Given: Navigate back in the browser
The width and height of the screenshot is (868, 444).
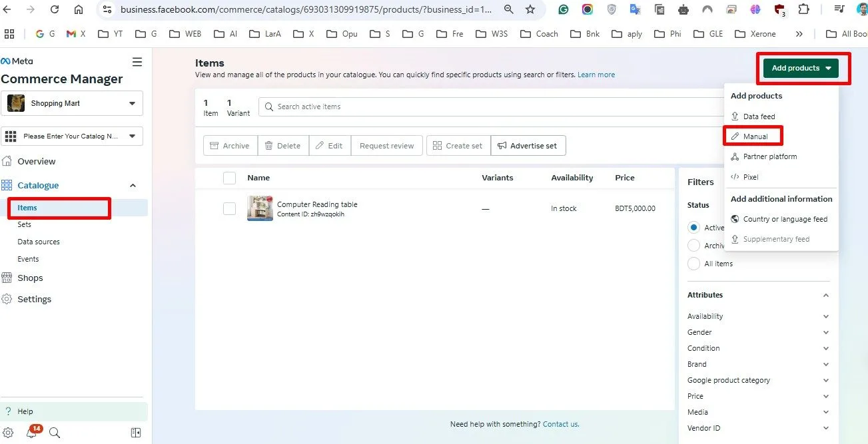Looking at the screenshot, I should coord(9,9).
